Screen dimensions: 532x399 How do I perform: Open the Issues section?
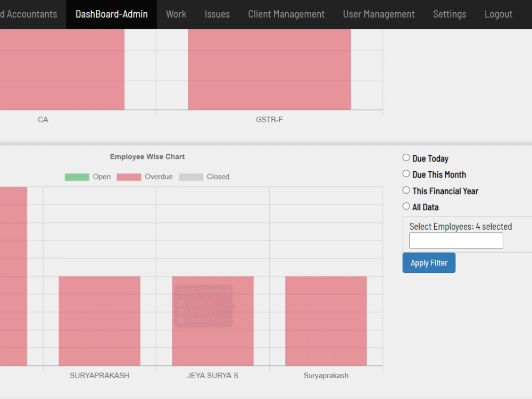[217, 14]
